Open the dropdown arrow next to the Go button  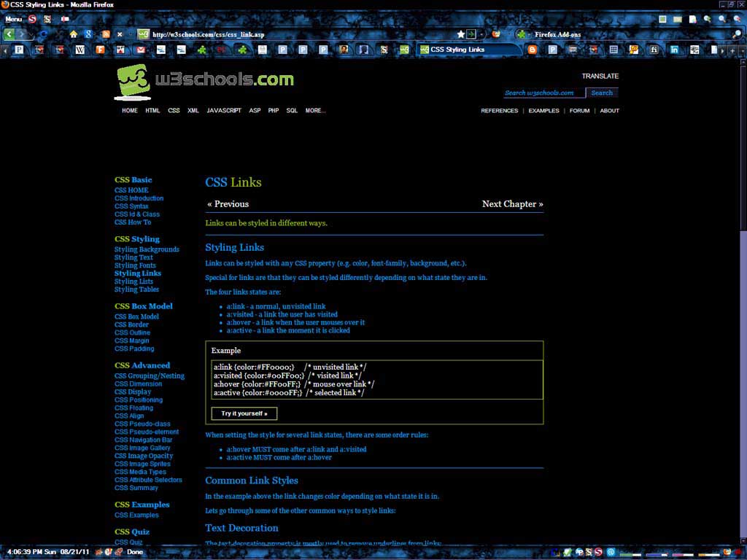[x=481, y=34]
